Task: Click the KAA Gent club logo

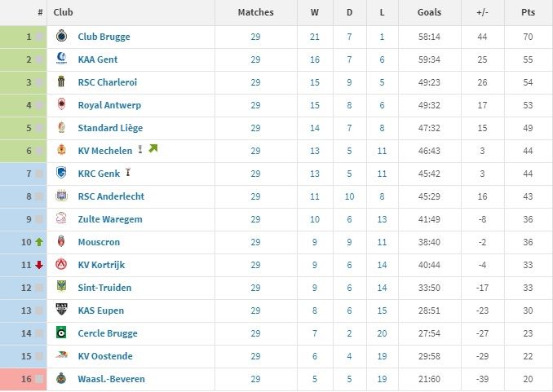Action: pos(61,59)
